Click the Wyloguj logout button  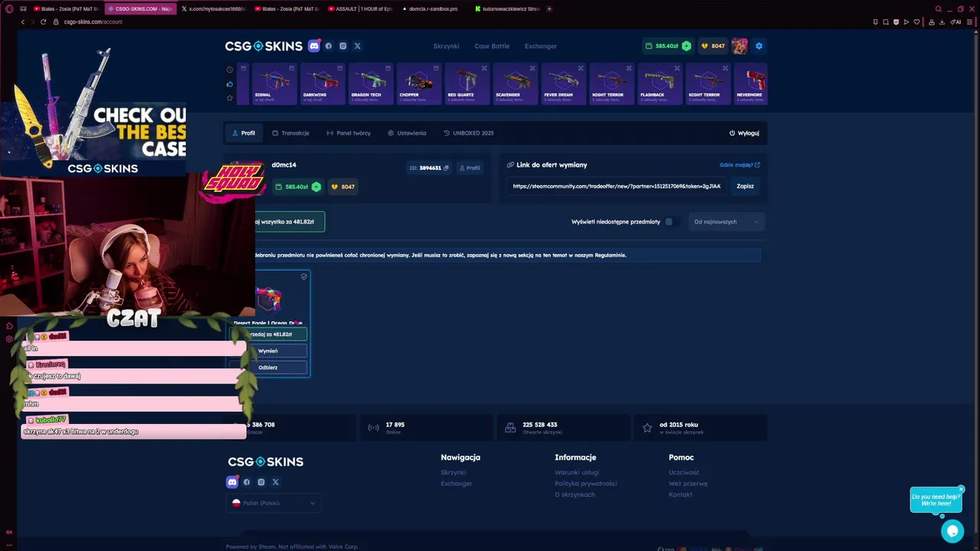[744, 133]
